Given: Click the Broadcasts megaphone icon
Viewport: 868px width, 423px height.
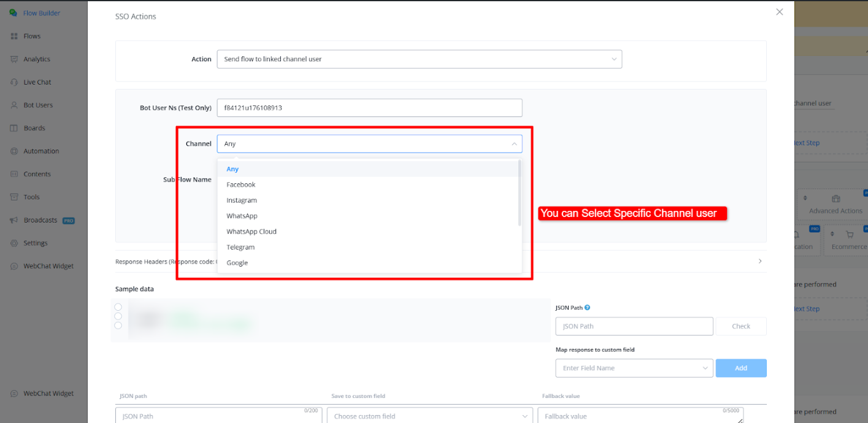Looking at the screenshot, I should [x=13, y=220].
